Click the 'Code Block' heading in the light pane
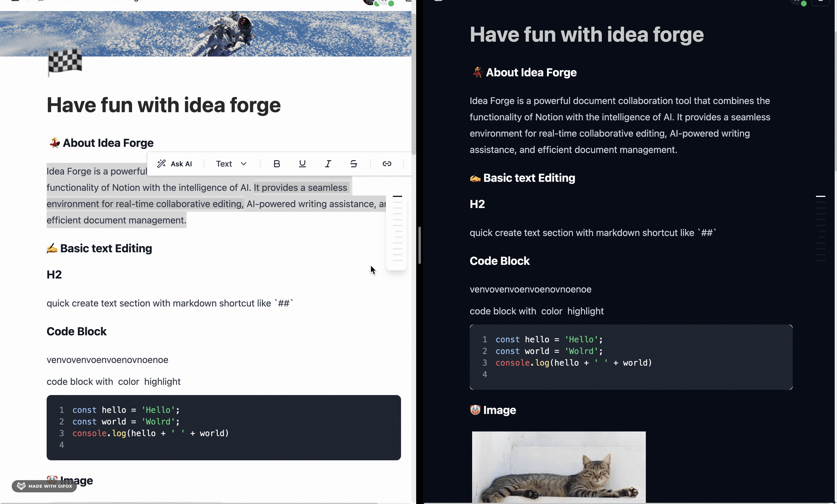The height and width of the screenshot is (504, 837). pyautogui.click(x=76, y=332)
